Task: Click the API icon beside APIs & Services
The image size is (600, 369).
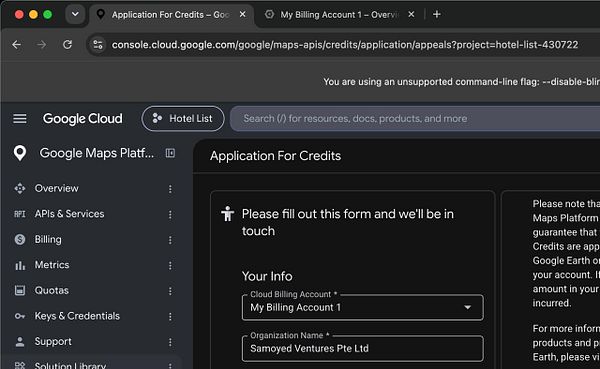Action: (20, 214)
